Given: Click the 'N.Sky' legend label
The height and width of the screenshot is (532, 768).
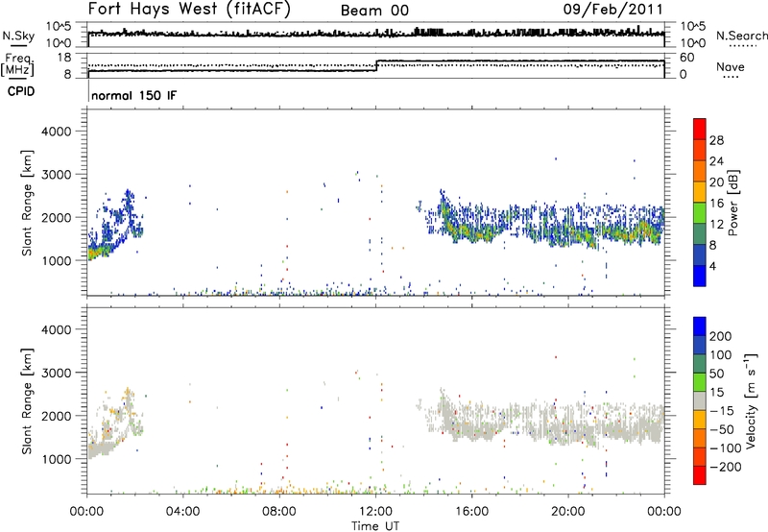Looking at the screenshot, I should tap(18, 36).
